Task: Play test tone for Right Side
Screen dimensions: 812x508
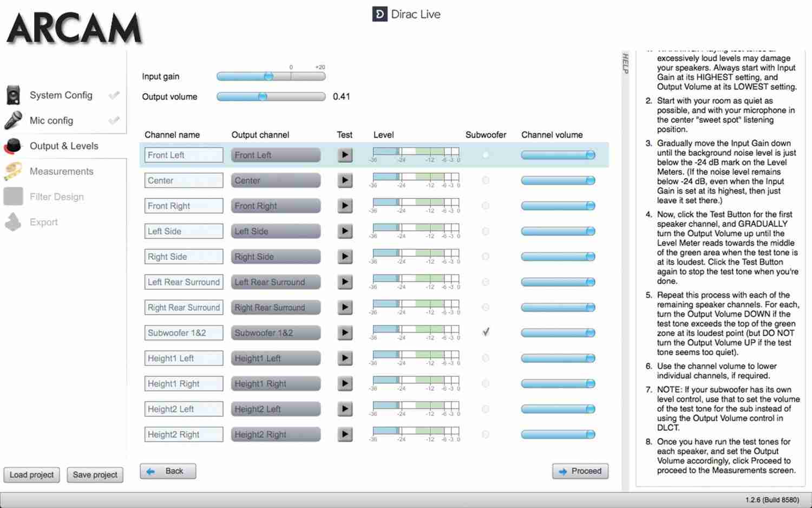Action: click(x=345, y=257)
